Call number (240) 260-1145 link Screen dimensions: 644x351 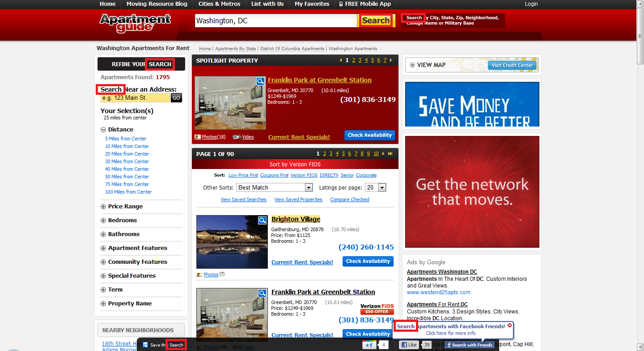[366, 247]
